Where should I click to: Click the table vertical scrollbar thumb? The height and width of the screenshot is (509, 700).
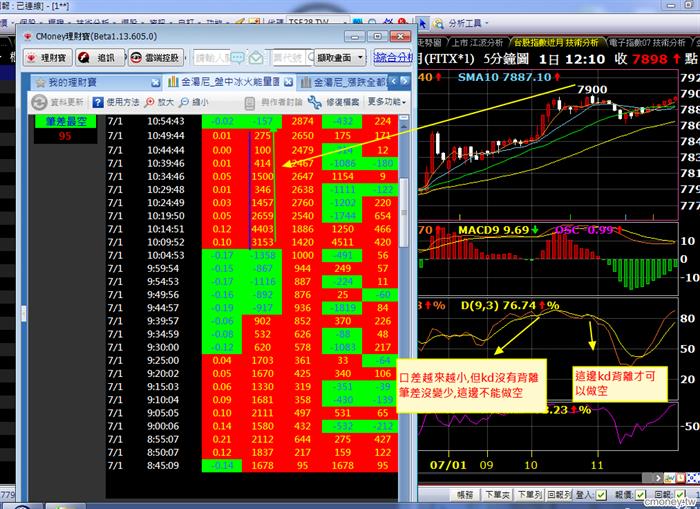tap(404, 213)
